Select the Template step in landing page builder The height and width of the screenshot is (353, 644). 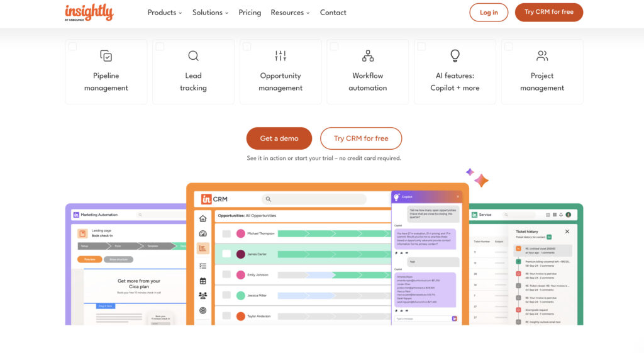click(158, 246)
